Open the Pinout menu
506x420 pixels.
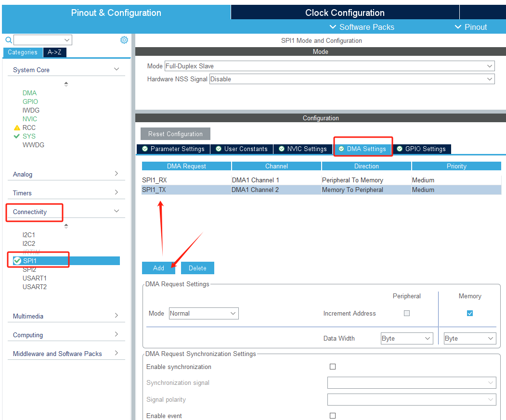471,27
